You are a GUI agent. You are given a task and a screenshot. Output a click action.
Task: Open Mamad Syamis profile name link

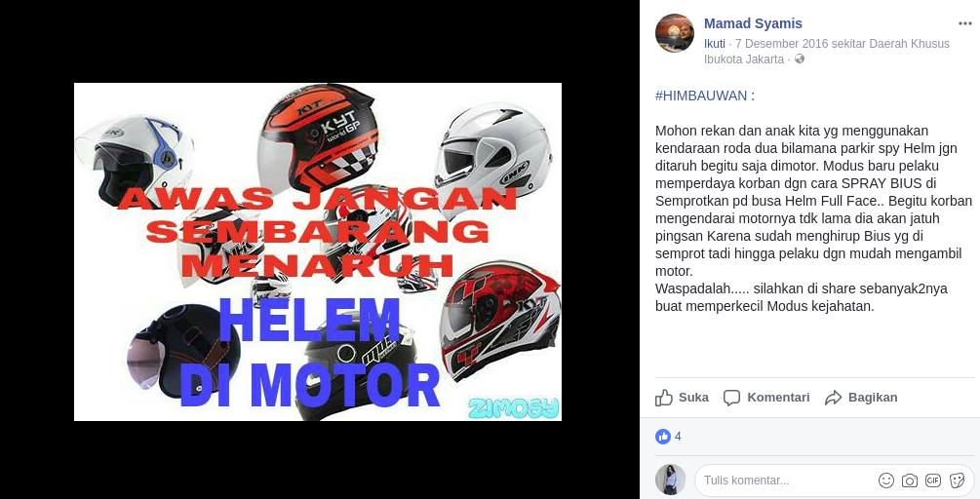[753, 23]
